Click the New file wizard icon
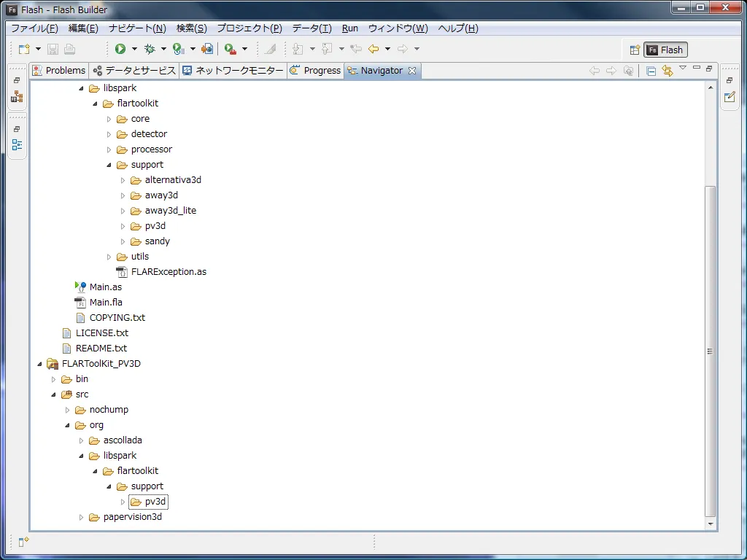747x560 pixels. [24, 49]
